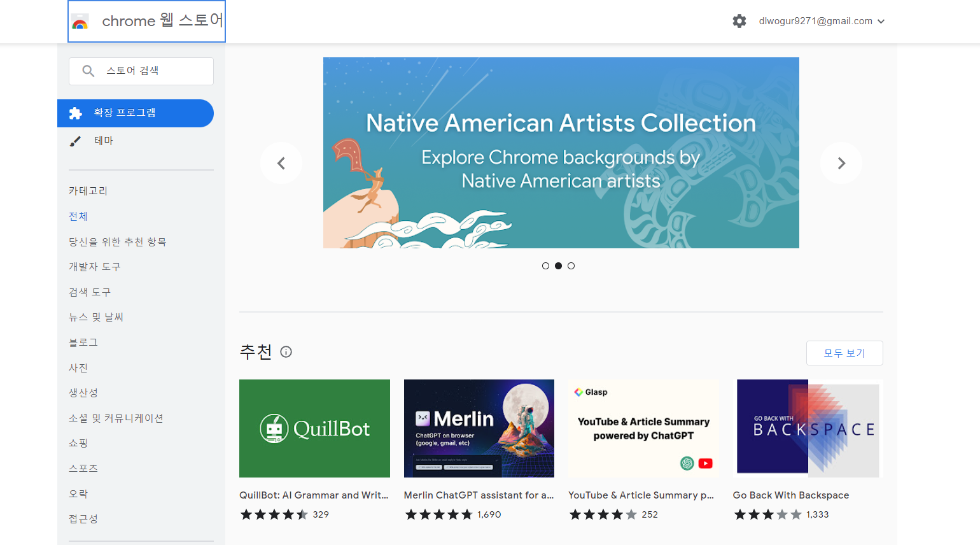980x545 pixels.
Task: Choose the 소셜 및 커뮤니케이션 category
Action: [x=116, y=418]
